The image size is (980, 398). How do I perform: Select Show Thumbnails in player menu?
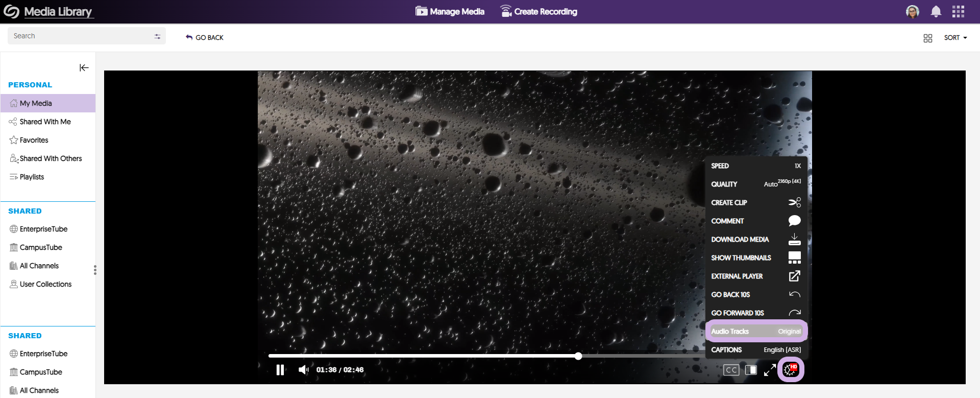click(755, 257)
